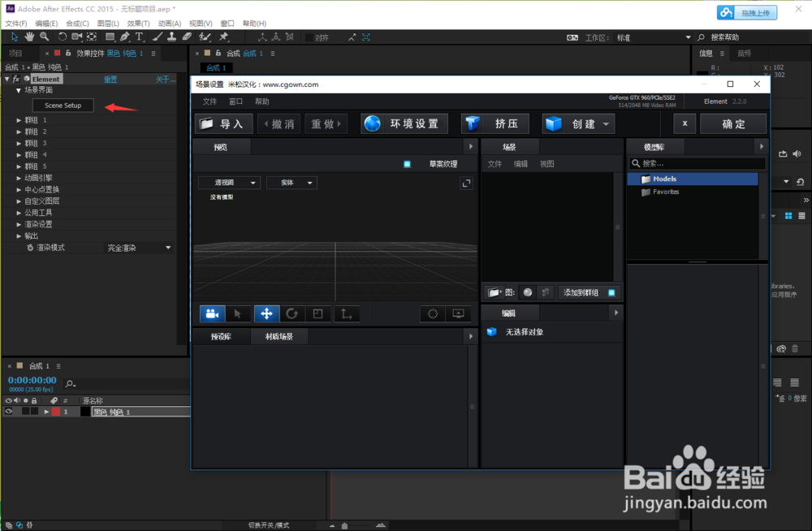Screen dimensions: 812x531
Task: Toggle the 对齐 snapping checkbox
Action: point(309,37)
